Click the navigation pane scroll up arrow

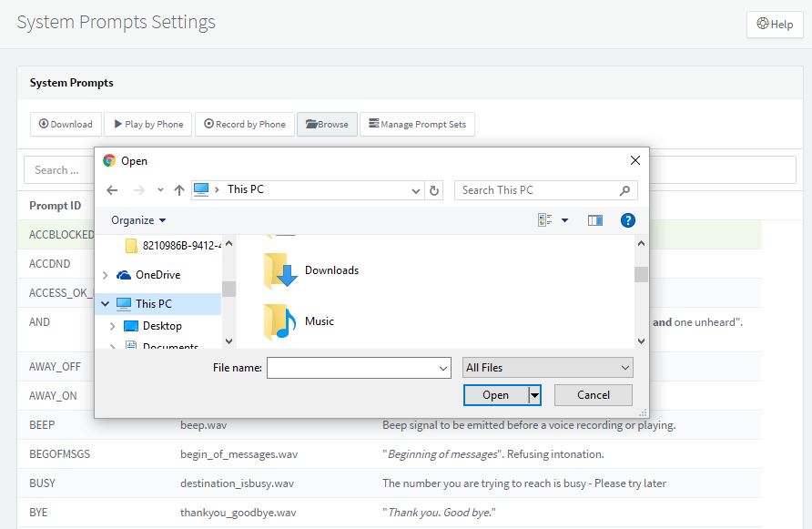228,243
